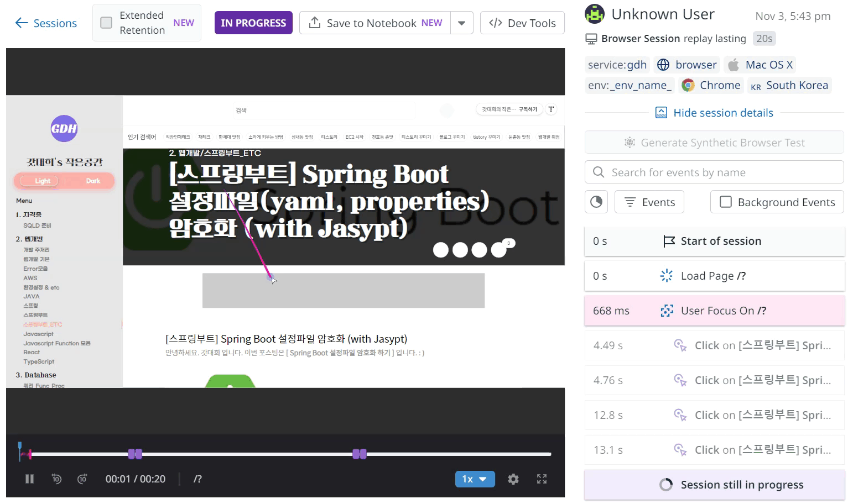This screenshot has height=504, width=853.
Task: Click the User Focus event icon
Action: click(x=667, y=311)
